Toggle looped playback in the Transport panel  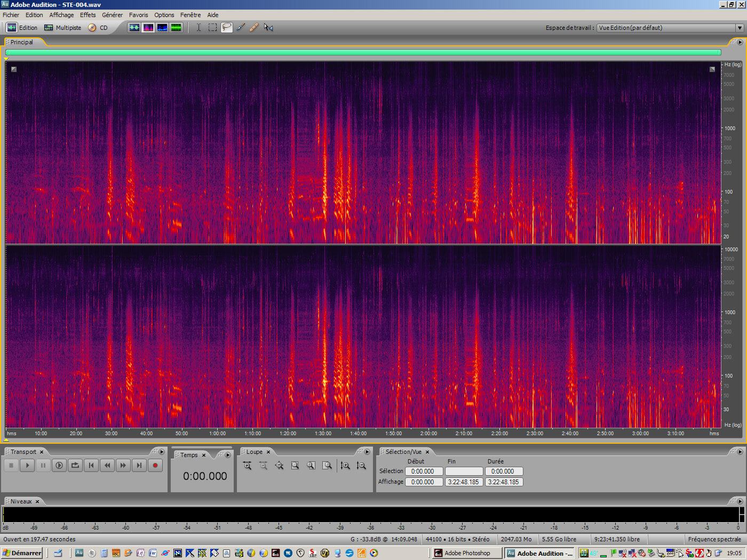75,465
